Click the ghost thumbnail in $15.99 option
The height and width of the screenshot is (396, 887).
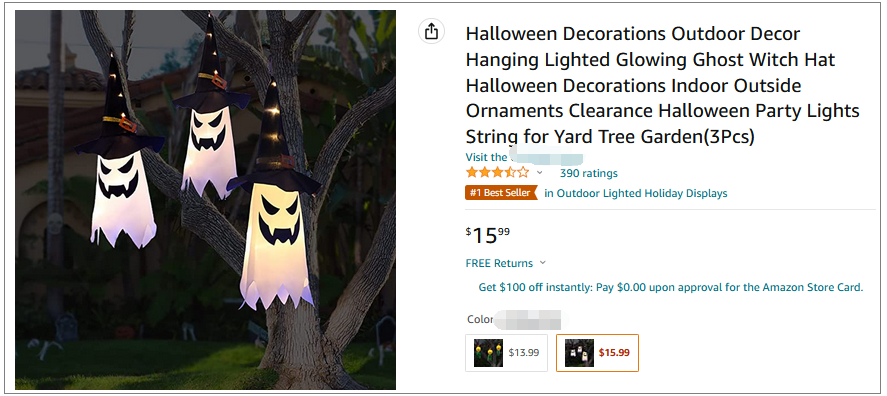pyautogui.click(x=579, y=352)
